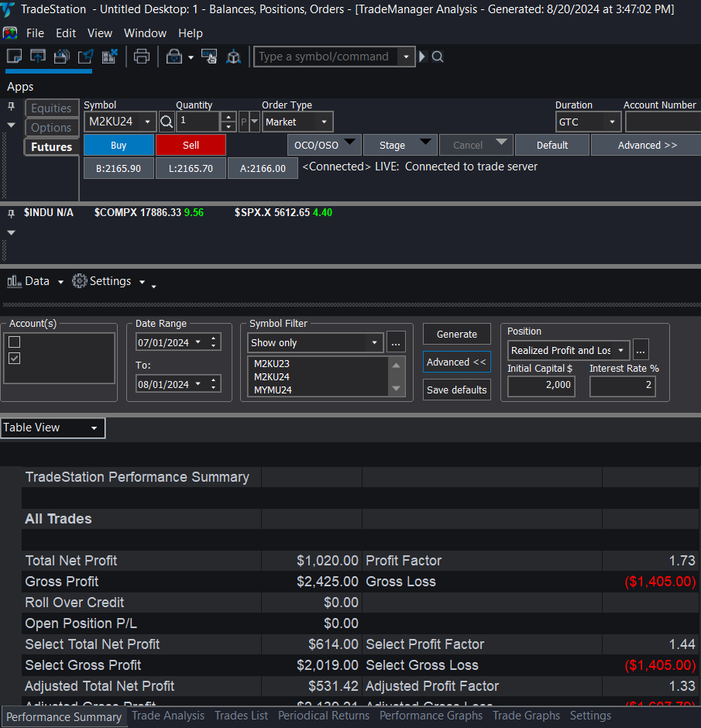Image resolution: width=701 pixels, height=728 pixels.
Task: Switch to the Trade Graphs tab
Action: click(x=526, y=716)
